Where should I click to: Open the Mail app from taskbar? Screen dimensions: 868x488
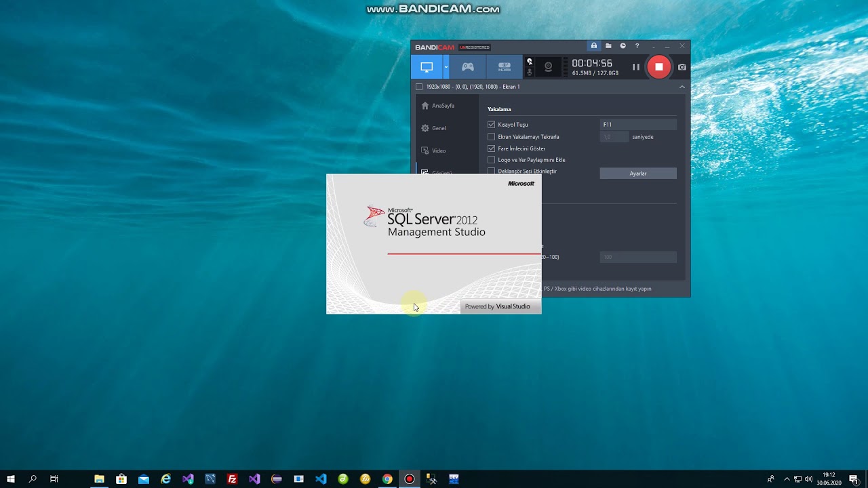(144, 479)
